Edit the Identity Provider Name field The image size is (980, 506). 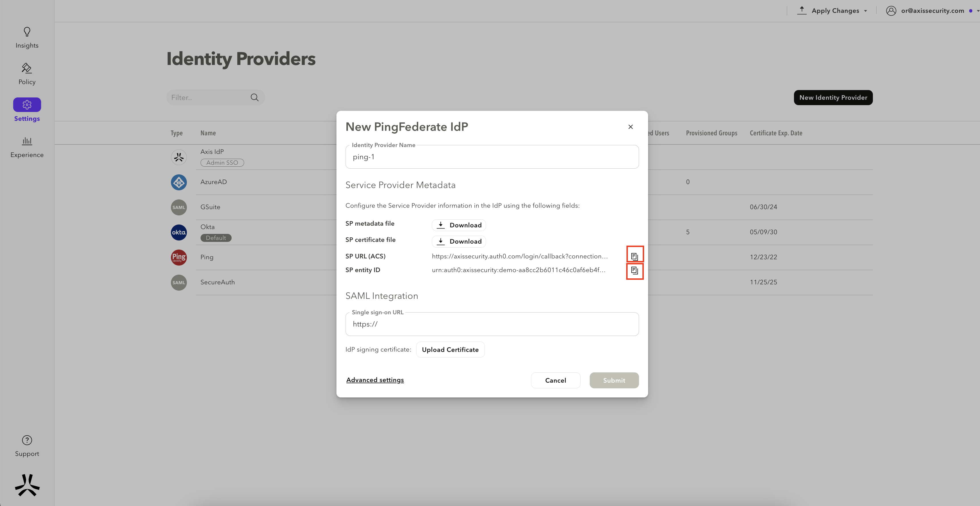(x=492, y=157)
